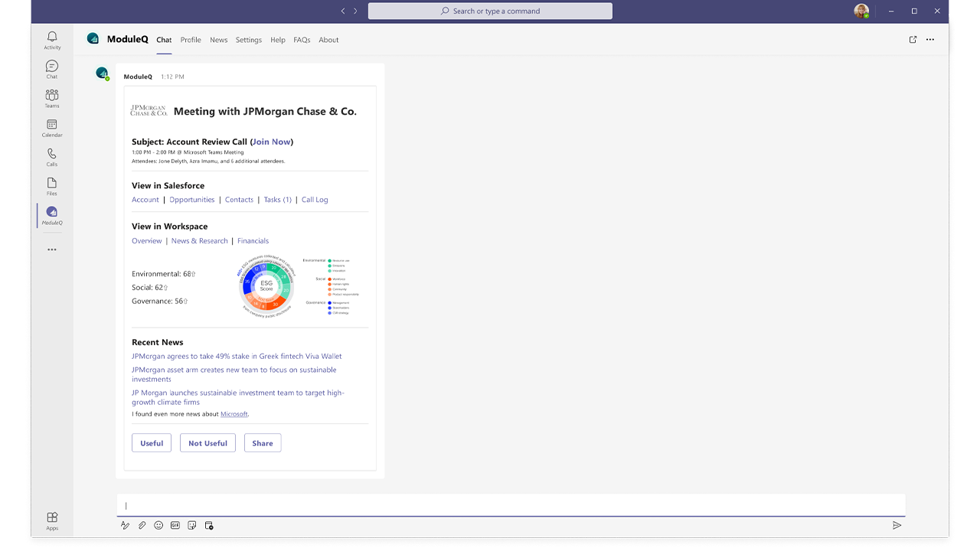
Task: Send the message with the arrow icon
Action: coord(897,526)
